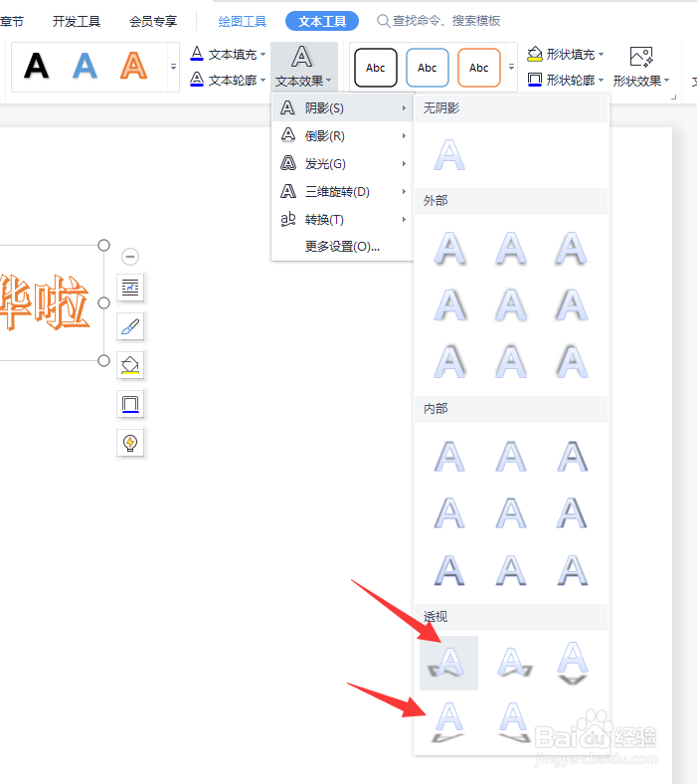The height and width of the screenshot is (784, 697).
Task: Open the shape settings dialog launcher corner
Action: coord(673,98)
